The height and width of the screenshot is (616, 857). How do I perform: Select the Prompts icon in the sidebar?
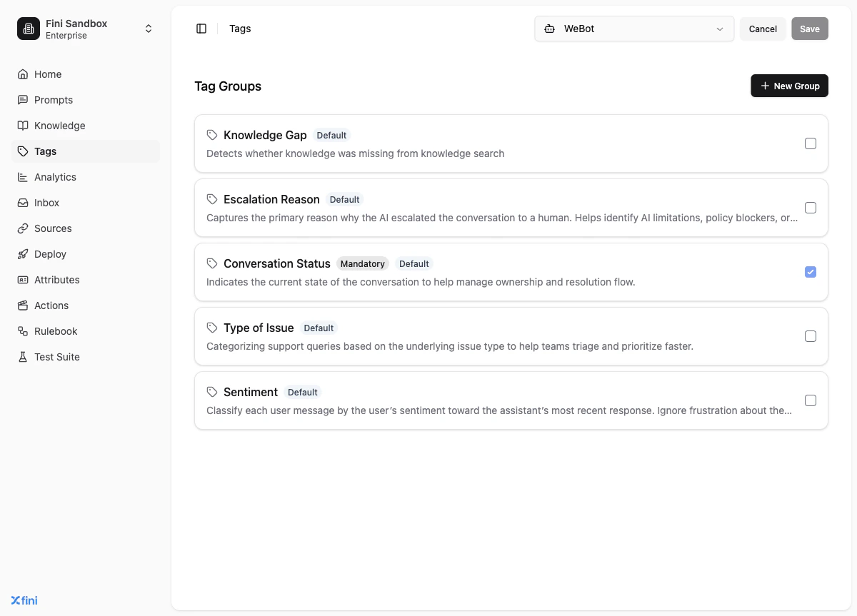point(23,100)
